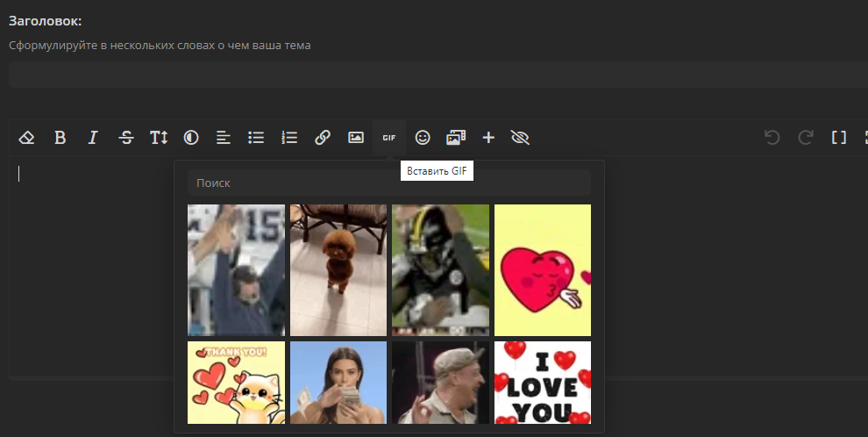Select the man raising arms jersey 15 GIF
Screen dimensions: 868x437
[237, 270]
